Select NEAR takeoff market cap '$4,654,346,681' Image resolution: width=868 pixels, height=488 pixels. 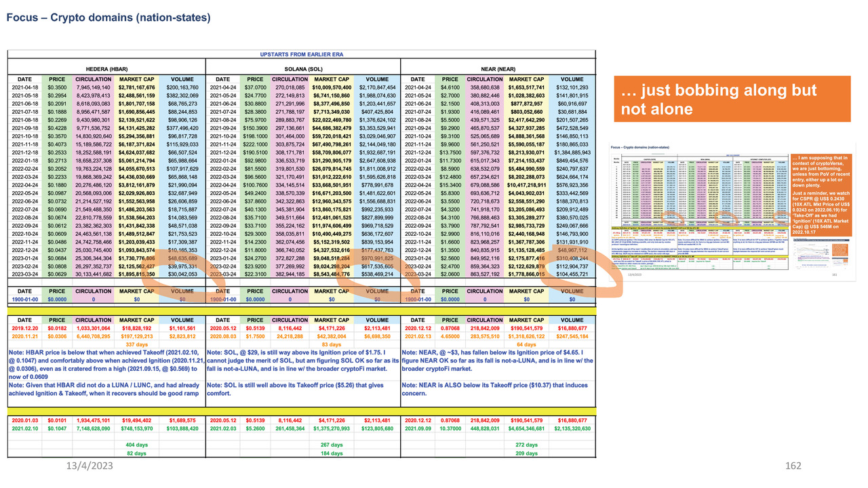coord(526,429)
